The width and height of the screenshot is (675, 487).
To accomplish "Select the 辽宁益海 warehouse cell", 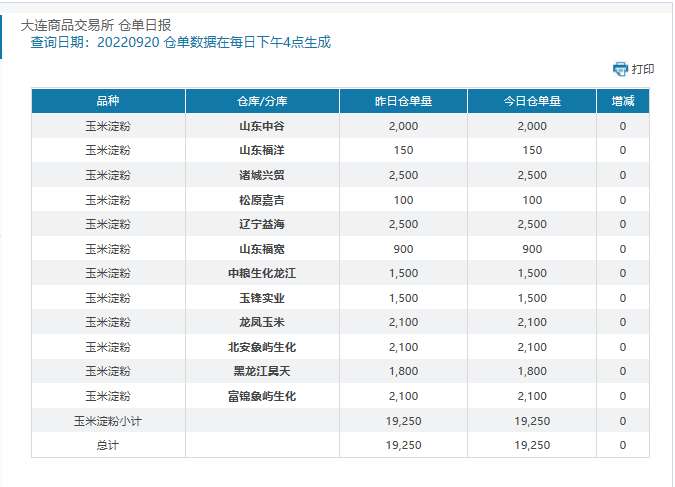I will 262,224.
